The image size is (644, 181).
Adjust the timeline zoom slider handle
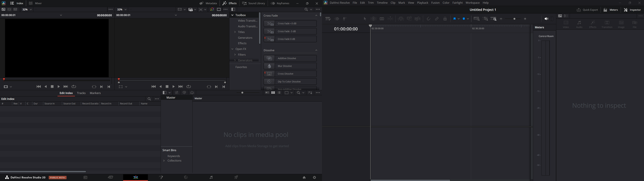(514, 19)
